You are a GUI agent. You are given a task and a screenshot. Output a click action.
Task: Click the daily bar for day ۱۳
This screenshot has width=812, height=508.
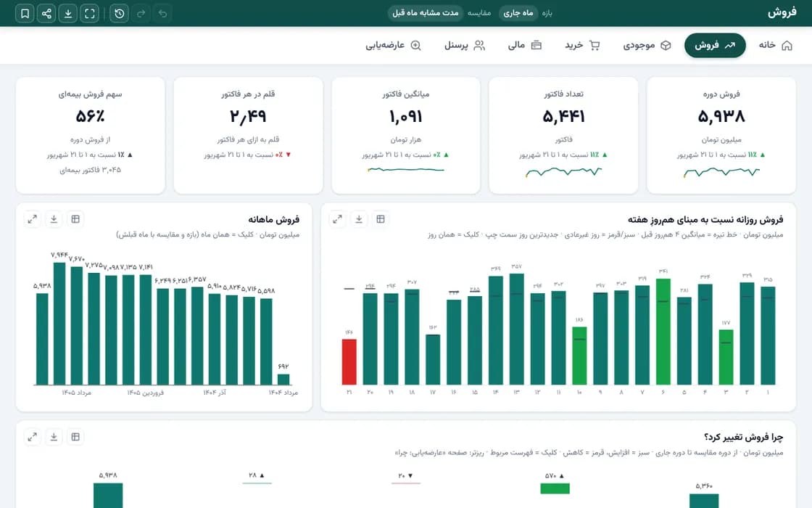pyautogui.click(x=516, y=329)
